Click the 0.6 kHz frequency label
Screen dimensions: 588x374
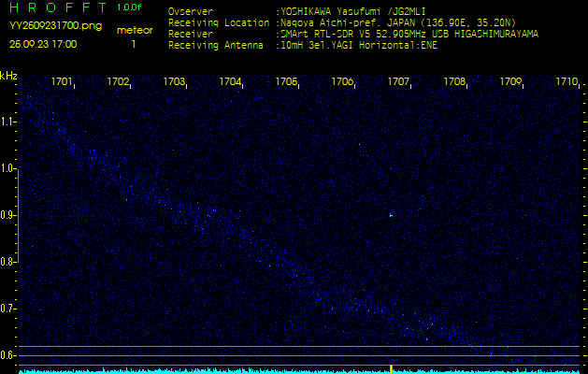8,355
